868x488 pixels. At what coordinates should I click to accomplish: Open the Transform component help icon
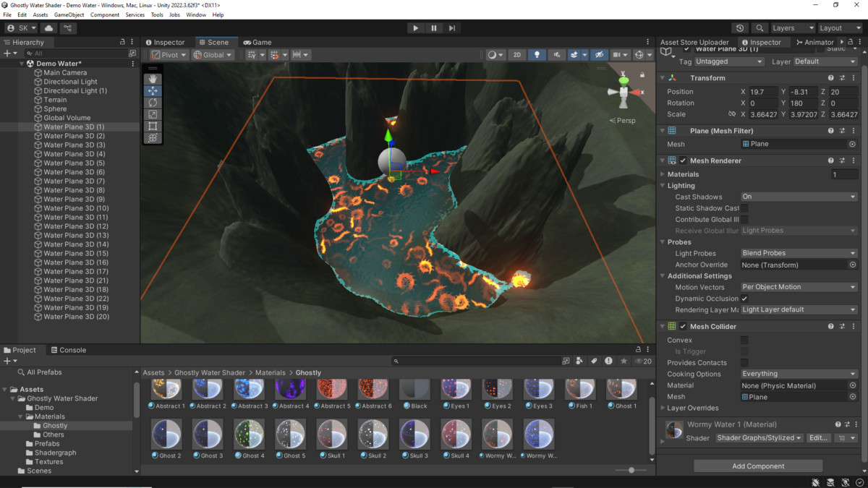(x=830, y=78)
